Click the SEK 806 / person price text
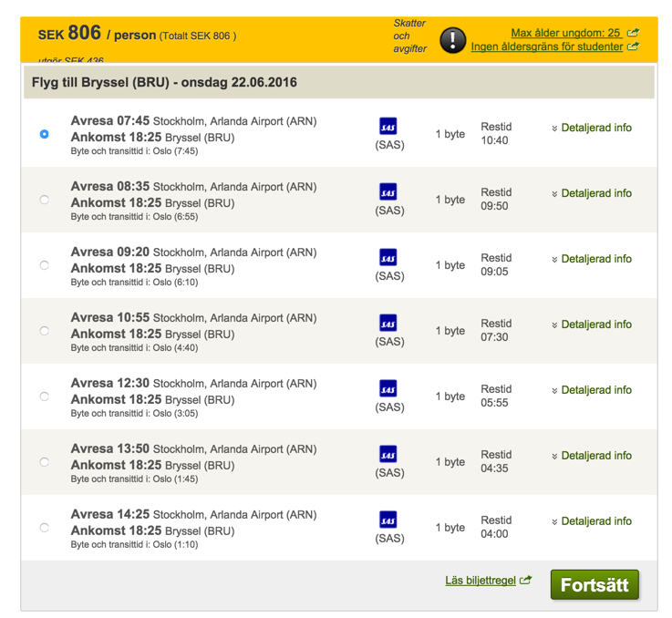The height and width of the screenshot is (618, 672). [97, 34]
